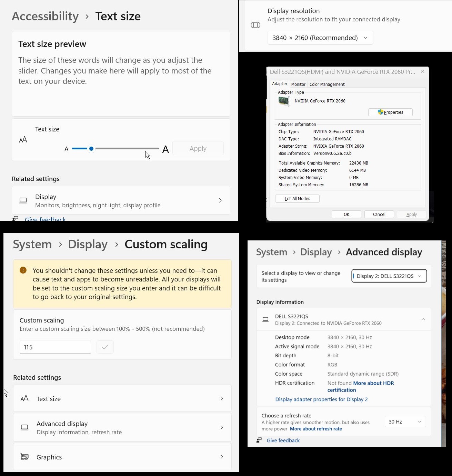Click the Advanced display monitor icon

24,427
